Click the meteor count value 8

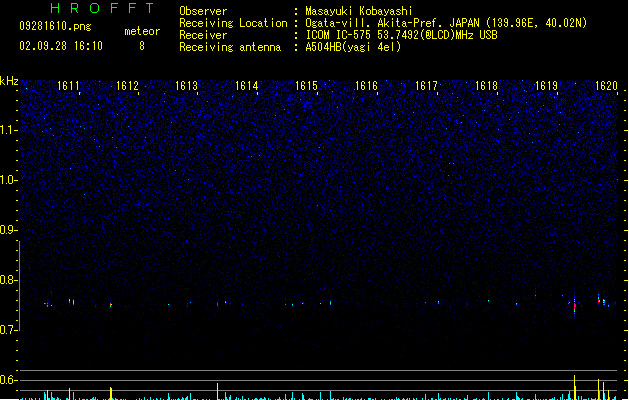click(x=142, y=46)
